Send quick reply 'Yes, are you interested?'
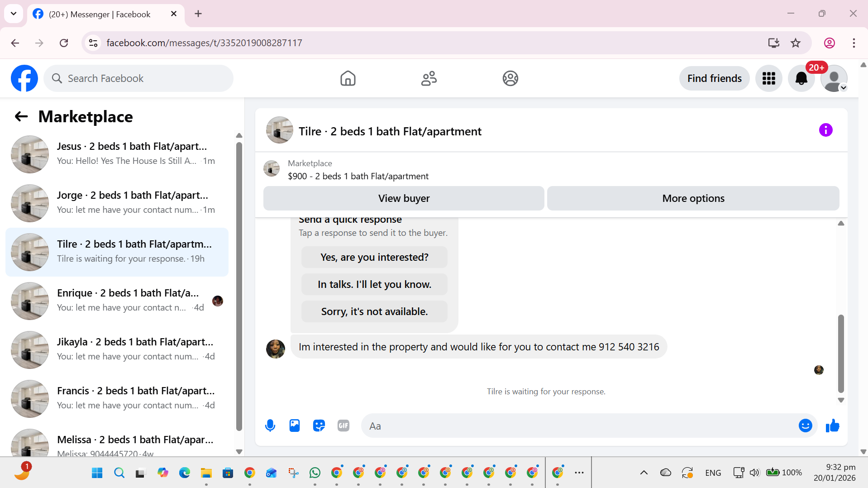Image resolution: width=868 pixels, height=488 pixels. pos(374,257)
